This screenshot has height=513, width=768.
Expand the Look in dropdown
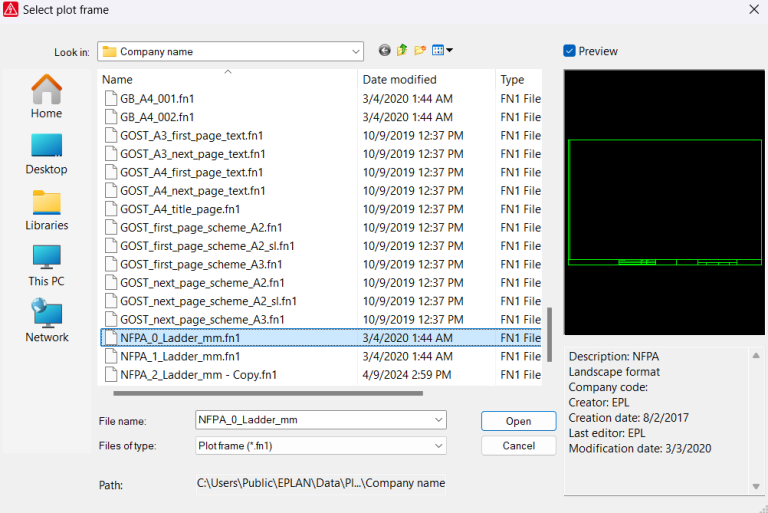pyautogui.click(x=356, y=51)
